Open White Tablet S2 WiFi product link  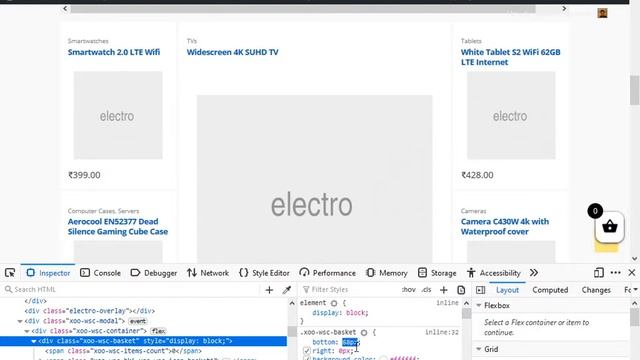pos(511,57)
